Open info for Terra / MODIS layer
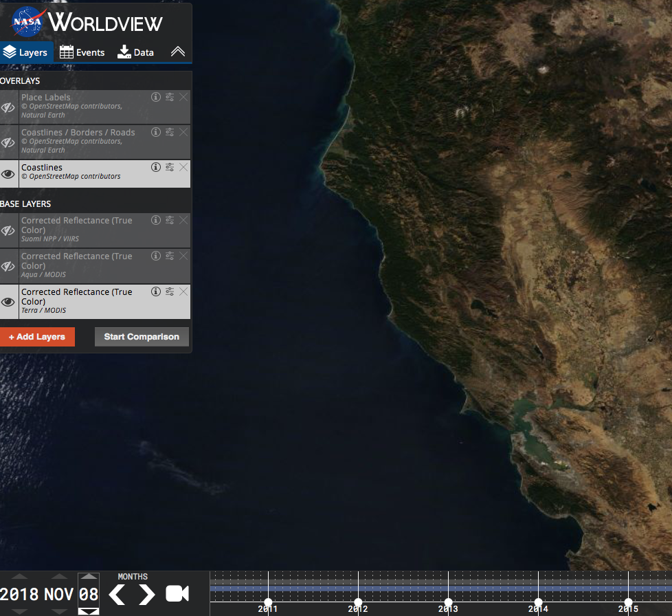This screenshot has width=672, height=616. pos(156,291)
